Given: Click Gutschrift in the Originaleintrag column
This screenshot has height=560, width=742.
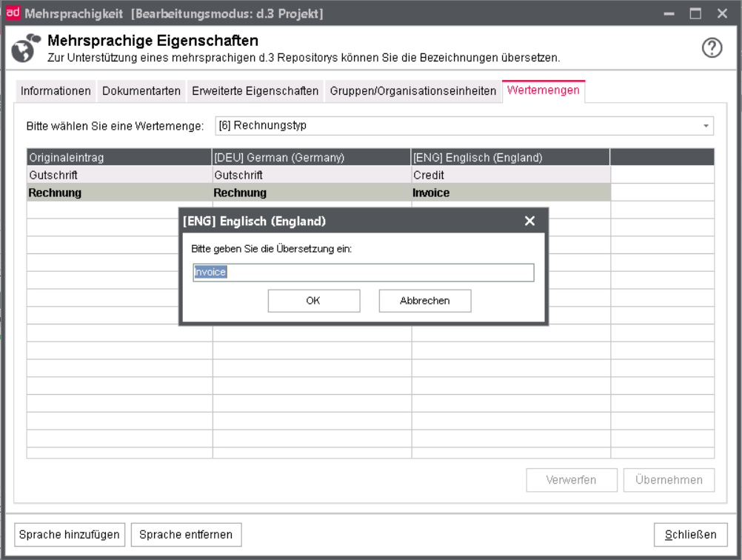Looking at the screenshot, I should pos(119,175).
